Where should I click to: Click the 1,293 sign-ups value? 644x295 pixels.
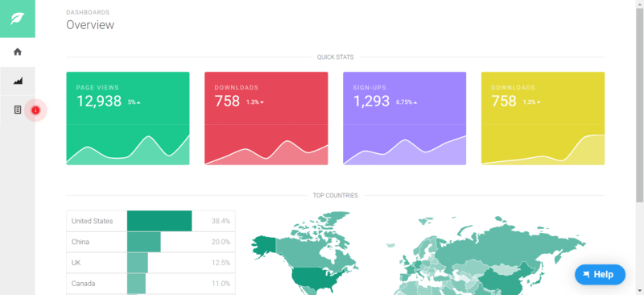[x=371, y=102]
